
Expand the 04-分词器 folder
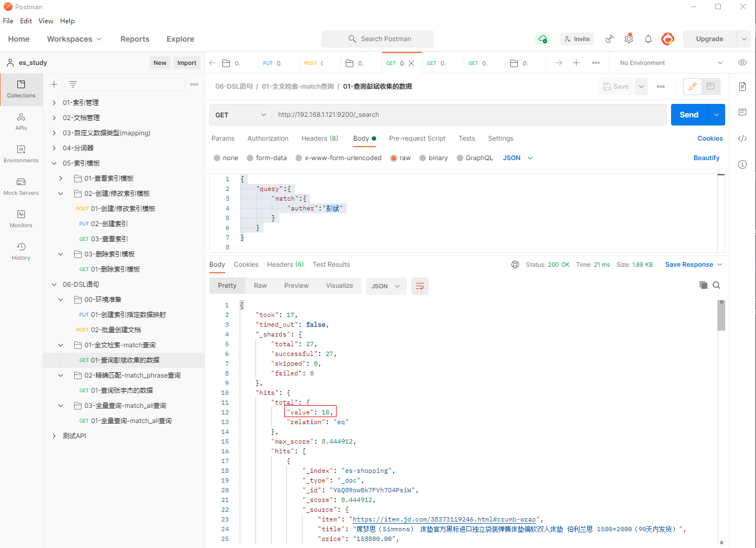(x=54, y=148)
